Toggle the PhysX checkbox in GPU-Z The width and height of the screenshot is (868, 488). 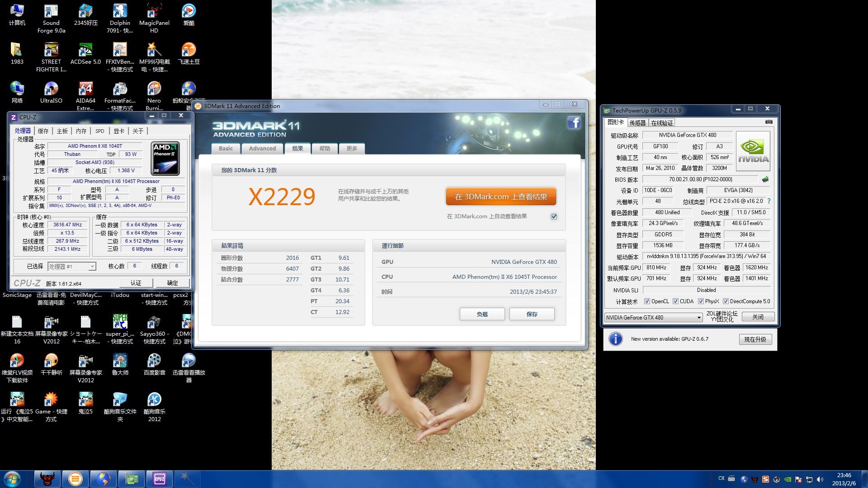tap(701, 301)
